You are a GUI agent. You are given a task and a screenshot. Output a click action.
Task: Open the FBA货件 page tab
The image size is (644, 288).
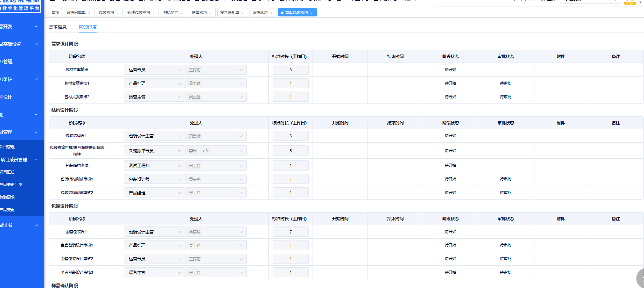click(171, 13)
